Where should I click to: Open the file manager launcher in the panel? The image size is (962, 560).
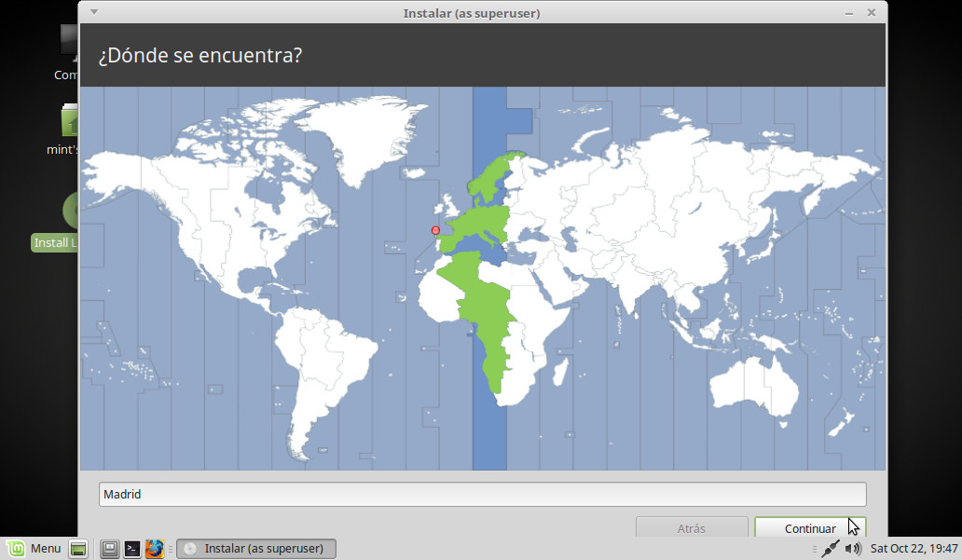point(109,549)
